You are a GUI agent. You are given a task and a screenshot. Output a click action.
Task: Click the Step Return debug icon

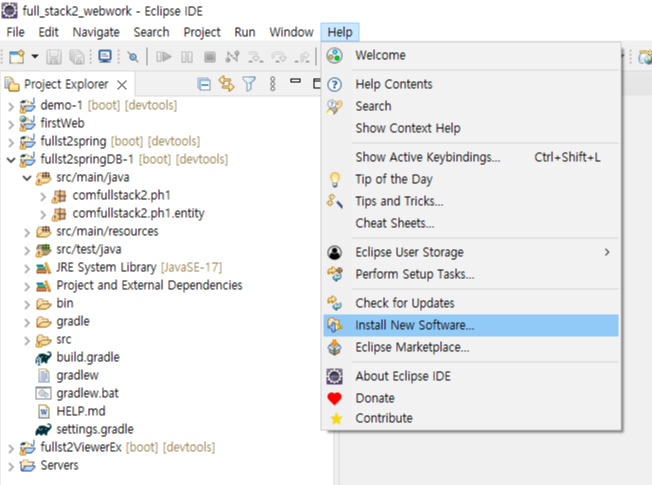[302, 57]
